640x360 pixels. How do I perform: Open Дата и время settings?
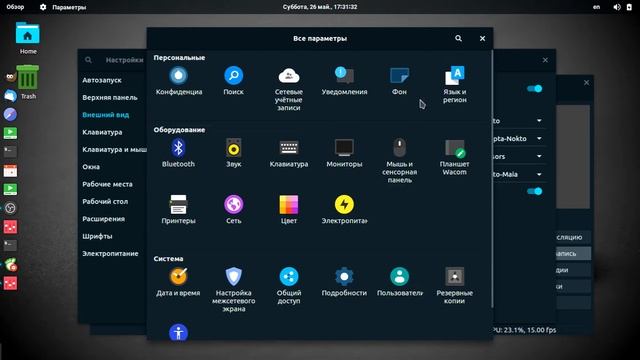(178, 282)
